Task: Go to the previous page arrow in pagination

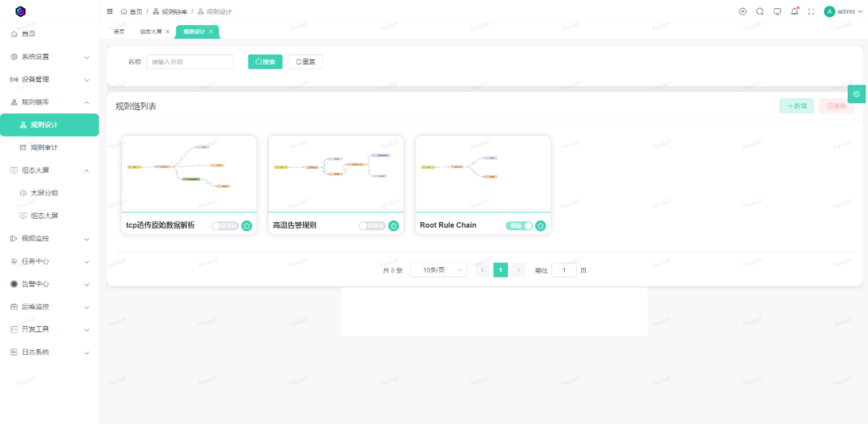Action: [x=482, y=270]
